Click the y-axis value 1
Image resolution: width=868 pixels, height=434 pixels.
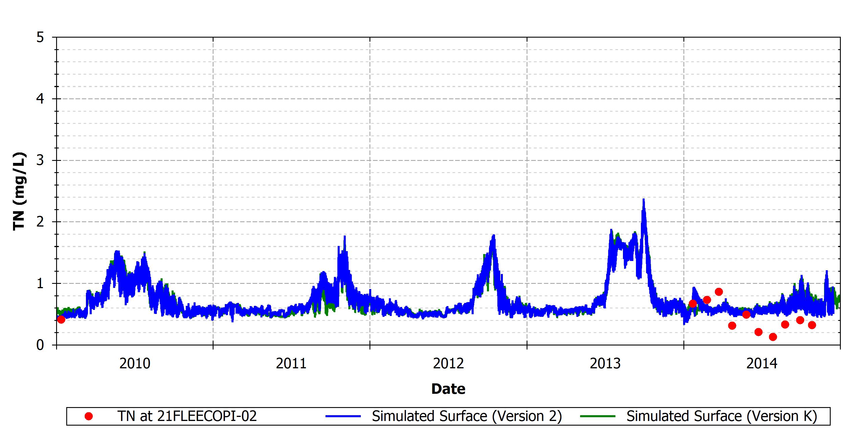tap(41, 283)
